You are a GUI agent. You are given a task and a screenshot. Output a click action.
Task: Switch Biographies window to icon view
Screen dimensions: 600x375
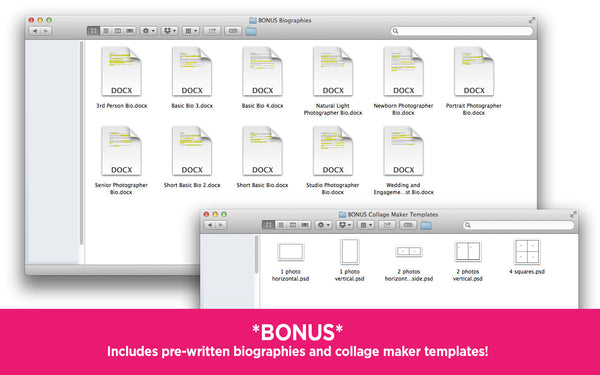click(x=93, y=31)
